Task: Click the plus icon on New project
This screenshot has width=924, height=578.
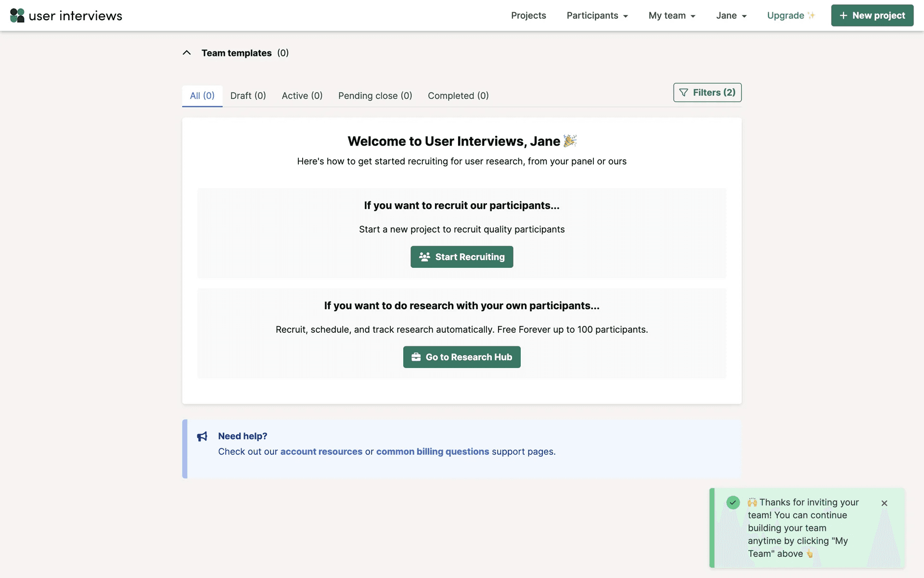Action: click(843, 15)
